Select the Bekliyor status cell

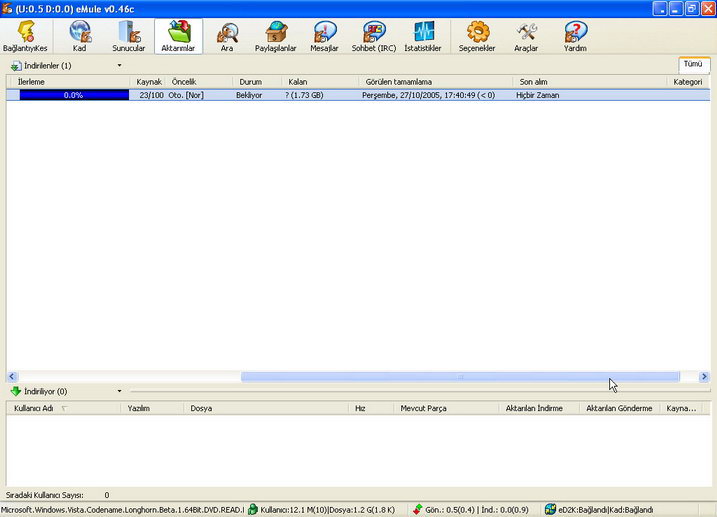(x=249, y=95)
